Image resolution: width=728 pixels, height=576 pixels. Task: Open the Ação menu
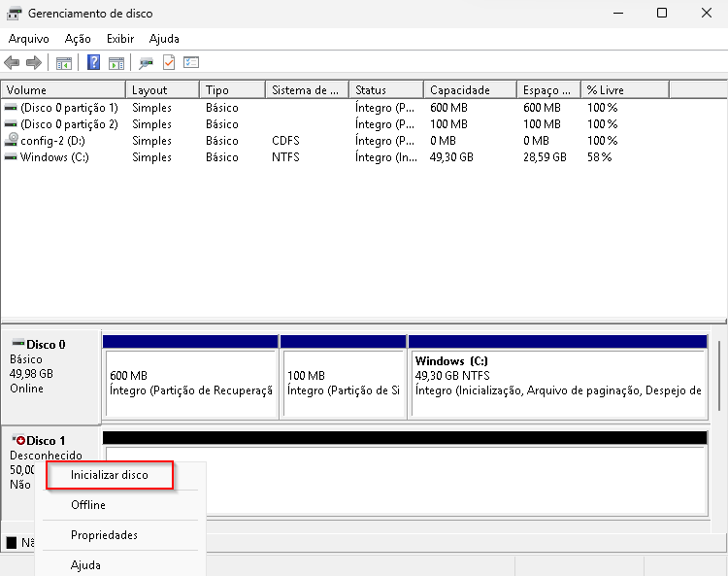78,39
